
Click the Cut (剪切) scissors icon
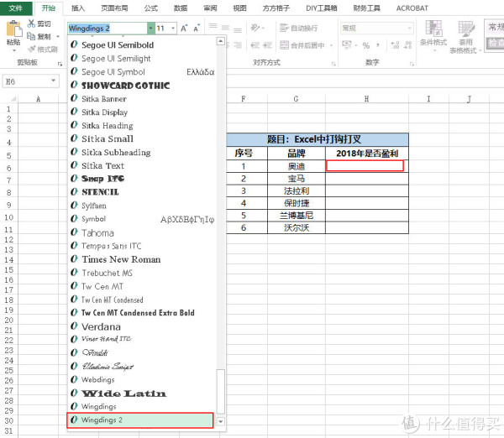31,23
